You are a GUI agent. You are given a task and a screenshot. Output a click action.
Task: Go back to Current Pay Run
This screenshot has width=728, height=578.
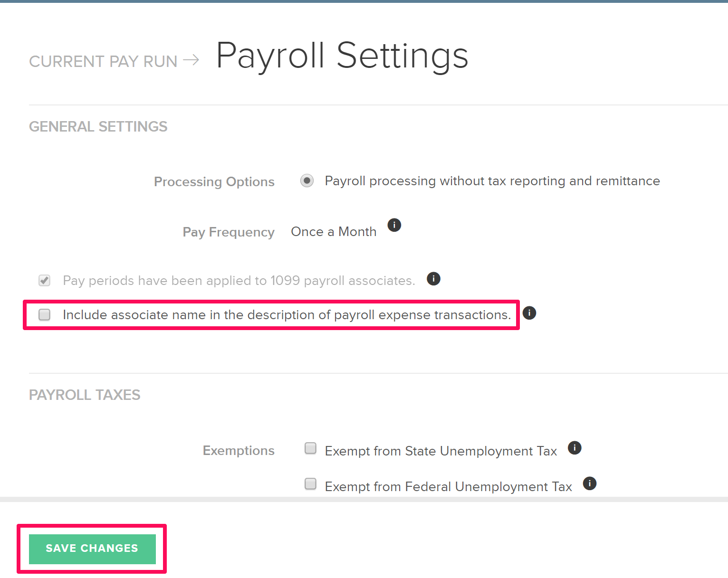tap(103, 61)
